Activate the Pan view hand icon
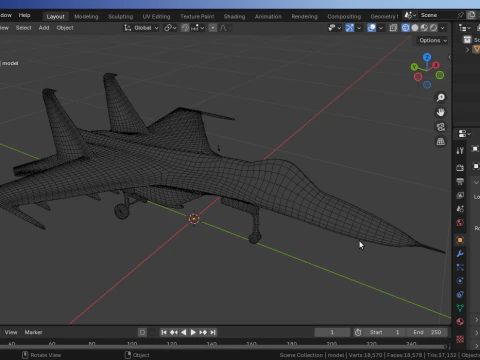Viewport: 480px width, 360px height. 441,112
